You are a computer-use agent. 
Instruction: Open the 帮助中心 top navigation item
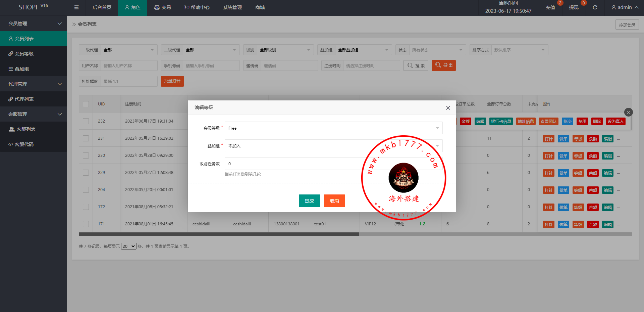(x=197, y=7)
